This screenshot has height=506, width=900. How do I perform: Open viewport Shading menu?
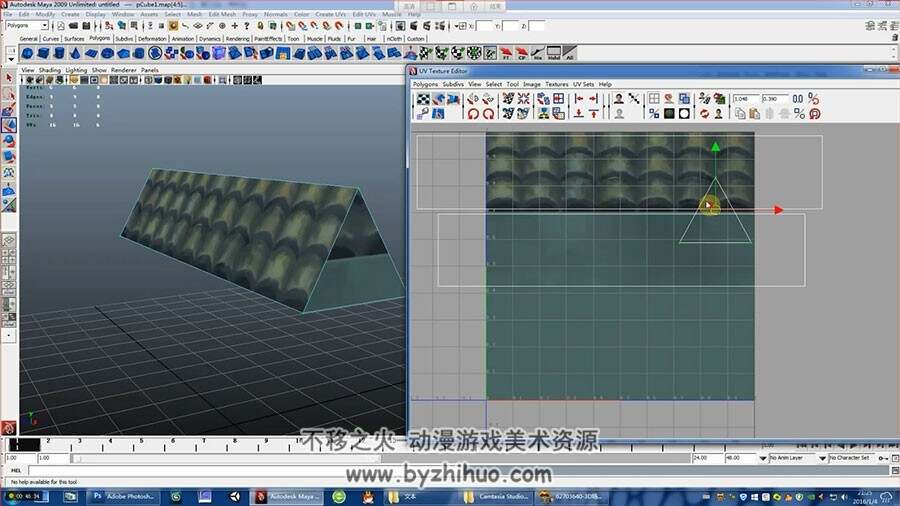(x=49, y=70)
